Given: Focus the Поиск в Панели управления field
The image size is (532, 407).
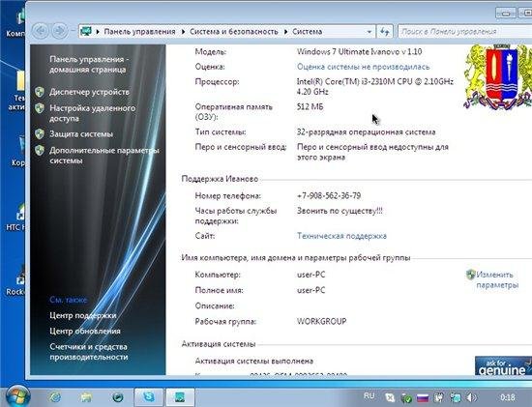Looking at the screenshot, I should click(x=465, y=32).
